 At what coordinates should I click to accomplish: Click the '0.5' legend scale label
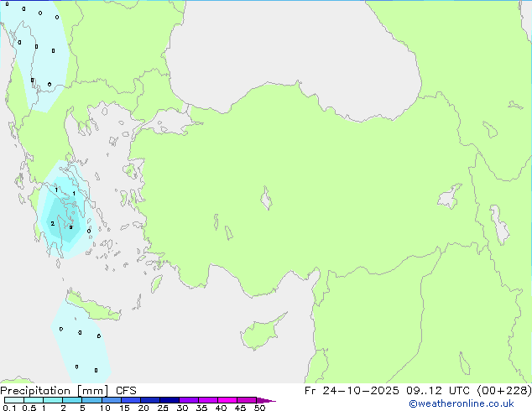[29, 408]
